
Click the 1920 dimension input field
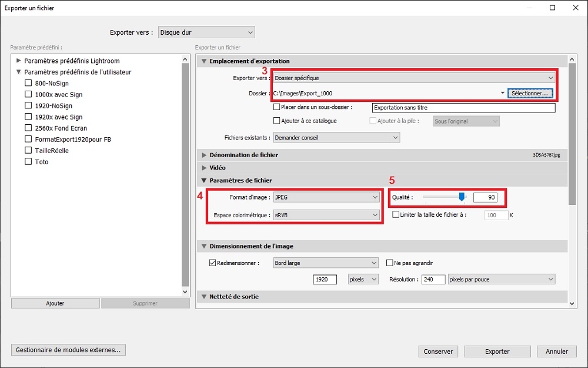pos(325,279)
